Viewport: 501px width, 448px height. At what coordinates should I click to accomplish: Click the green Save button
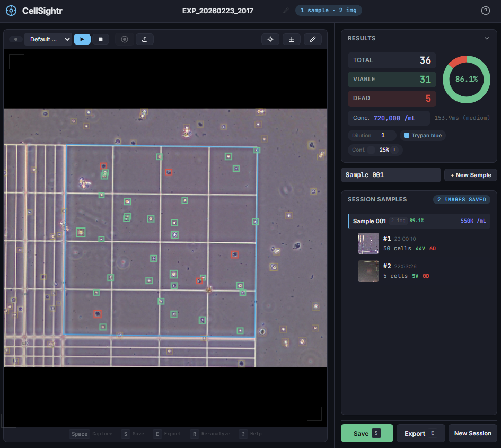(367, 433)
